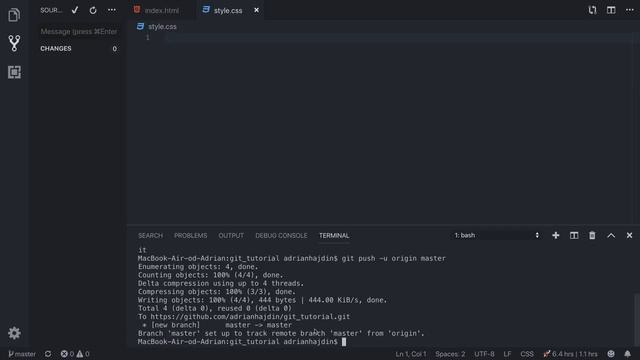The image size is (640, 360).
Task: Open changes compare icon in editor toolbar
Action: (592, 10)
